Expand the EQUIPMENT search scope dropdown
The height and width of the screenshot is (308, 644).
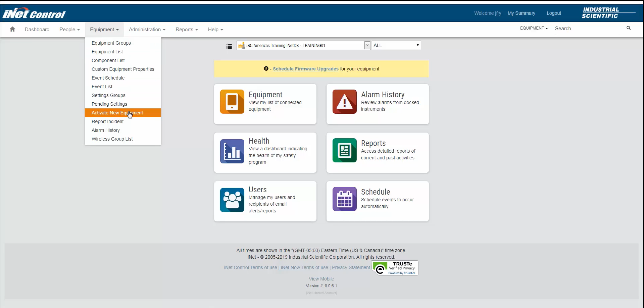pos(534,28)
